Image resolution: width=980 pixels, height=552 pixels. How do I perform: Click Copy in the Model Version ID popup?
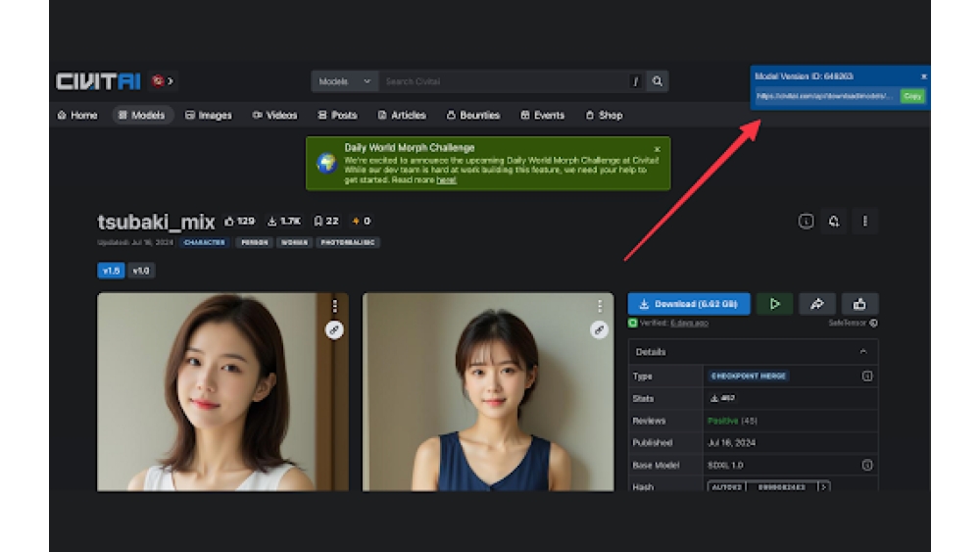[x=912, y=96]
